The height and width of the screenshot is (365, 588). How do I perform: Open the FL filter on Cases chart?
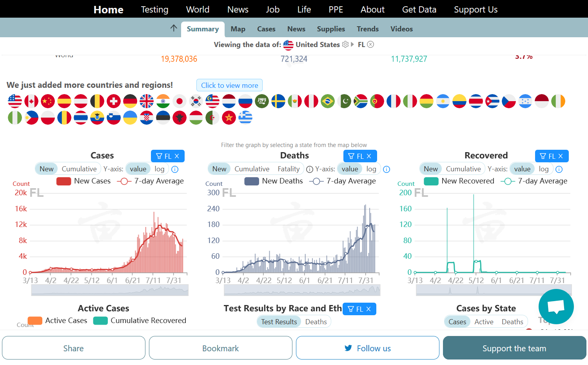pyautogui.click(x=168, y=156)
